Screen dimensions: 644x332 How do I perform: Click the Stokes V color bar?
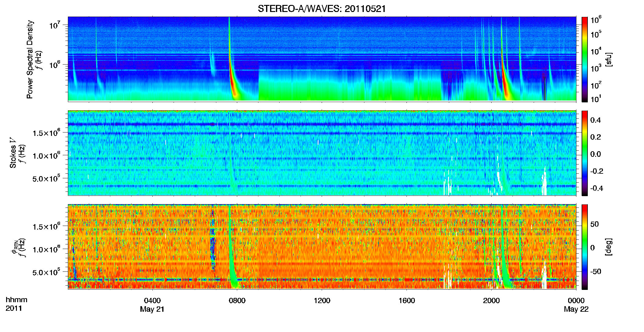[x=585, y=153]
